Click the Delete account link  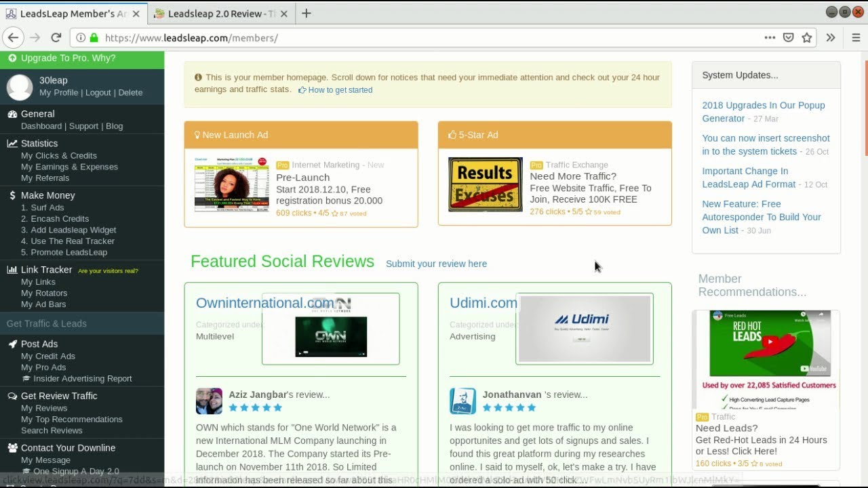tap(130, 92)
